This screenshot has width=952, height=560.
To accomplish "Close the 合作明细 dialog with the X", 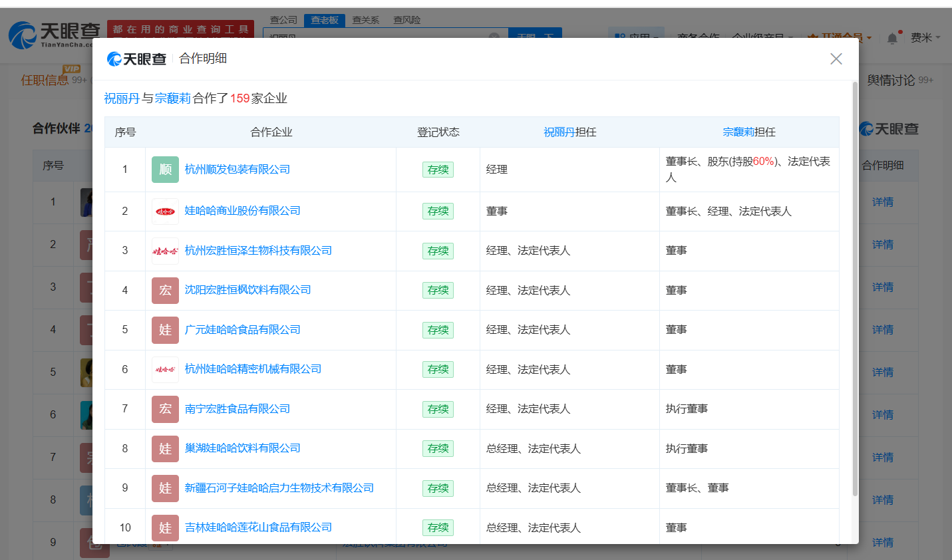I will [836, 59].
